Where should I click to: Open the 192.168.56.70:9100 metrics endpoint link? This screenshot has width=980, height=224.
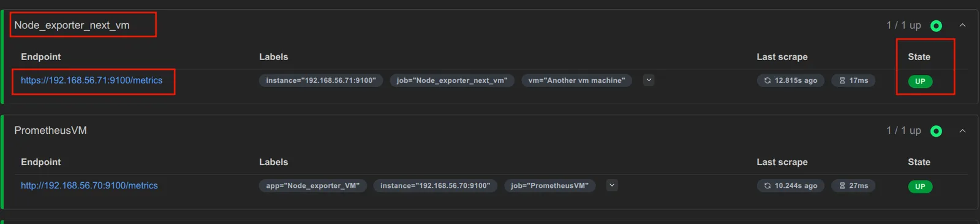[89, 185]
